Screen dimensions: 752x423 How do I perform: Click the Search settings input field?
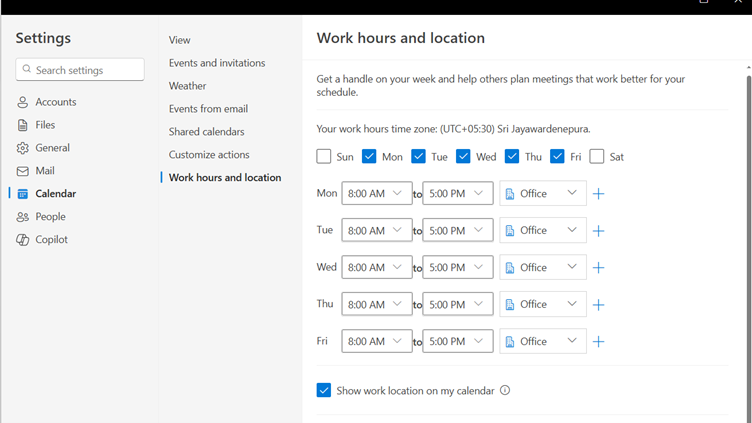pyautogui.click(x=88, y=70)
